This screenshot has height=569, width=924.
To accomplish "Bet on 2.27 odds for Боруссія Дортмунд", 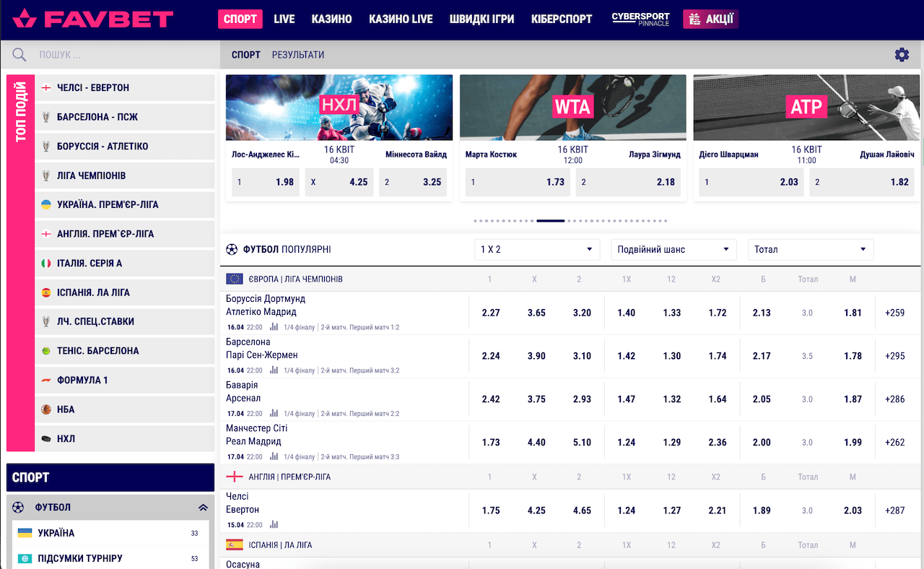I will point(491,313).
